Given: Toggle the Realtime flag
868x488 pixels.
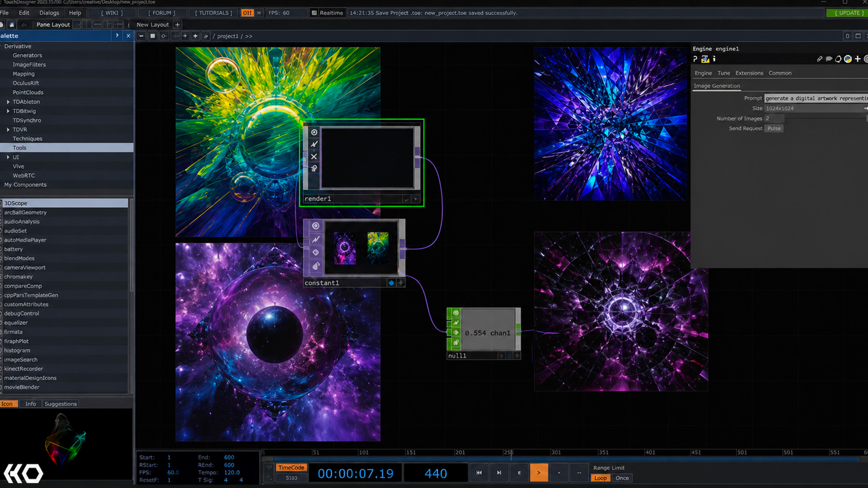Looking at the screenshot, I should [331, 13].
